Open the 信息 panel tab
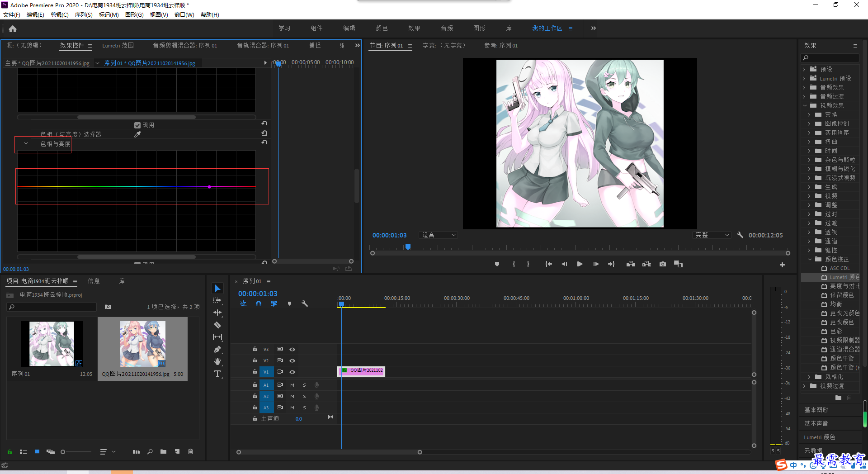The height and width of the screenshot is (474, 868). pyautogui.click(x=94, y=281)
